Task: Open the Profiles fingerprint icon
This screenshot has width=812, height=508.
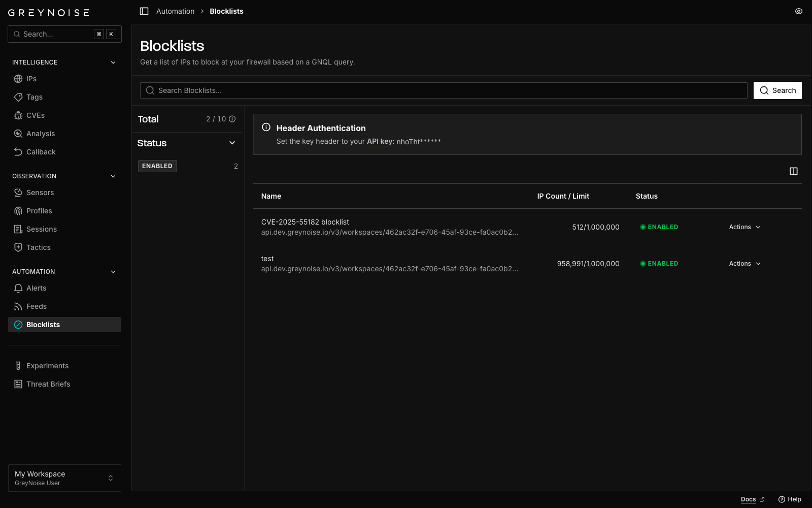Action: 18,211
